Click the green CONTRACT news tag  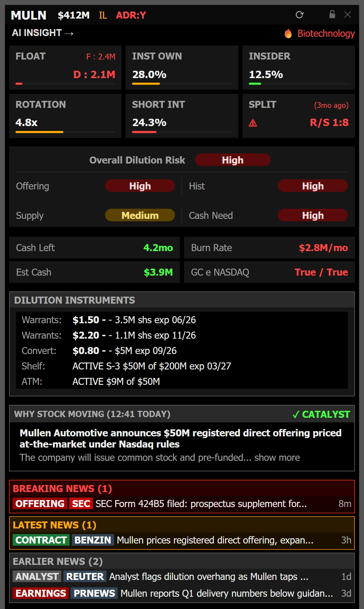[x=41, y=540]
